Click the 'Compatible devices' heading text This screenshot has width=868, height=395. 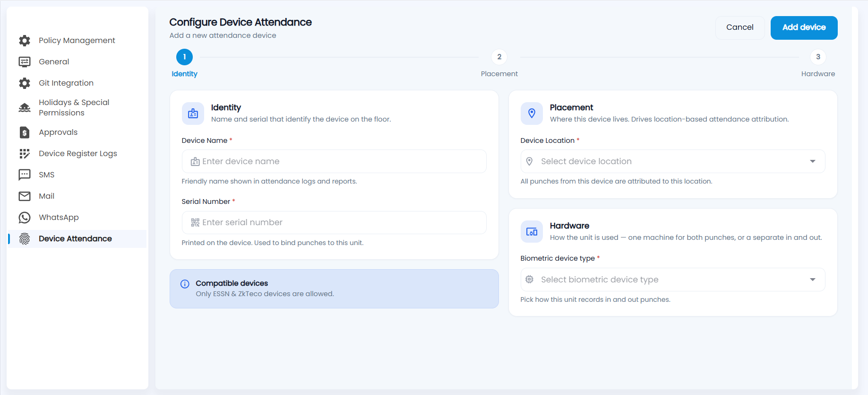tap(232, 283)
